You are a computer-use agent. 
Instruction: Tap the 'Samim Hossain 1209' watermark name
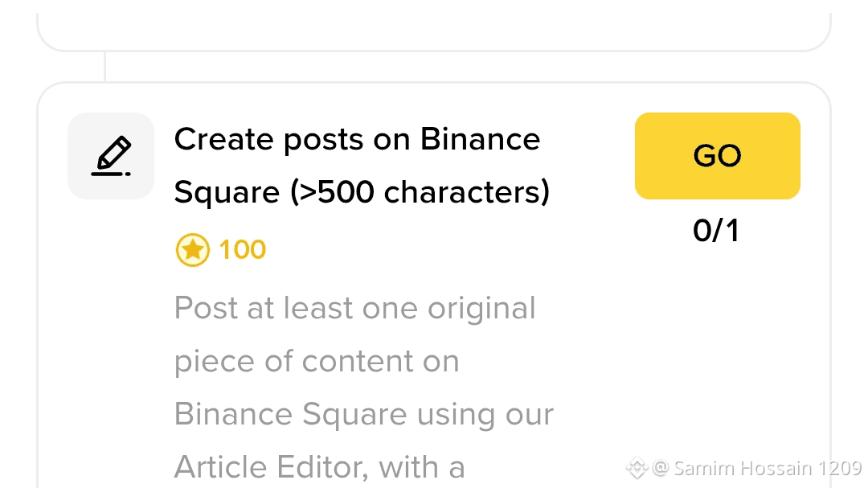point(768,467)
